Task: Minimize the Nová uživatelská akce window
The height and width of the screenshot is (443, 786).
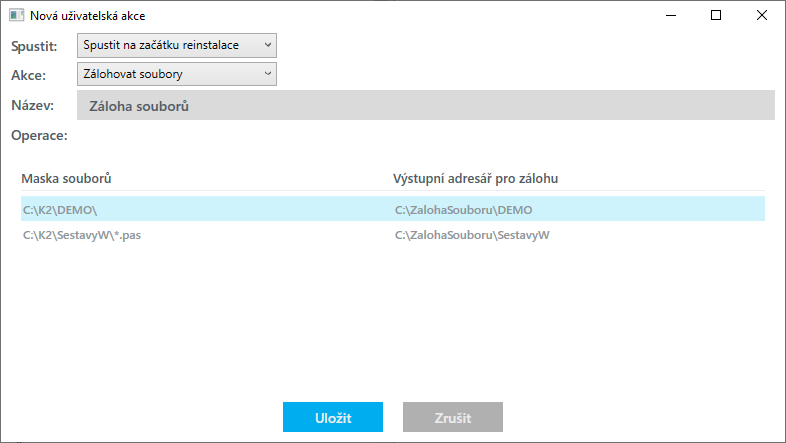Action: coord(669,16)
